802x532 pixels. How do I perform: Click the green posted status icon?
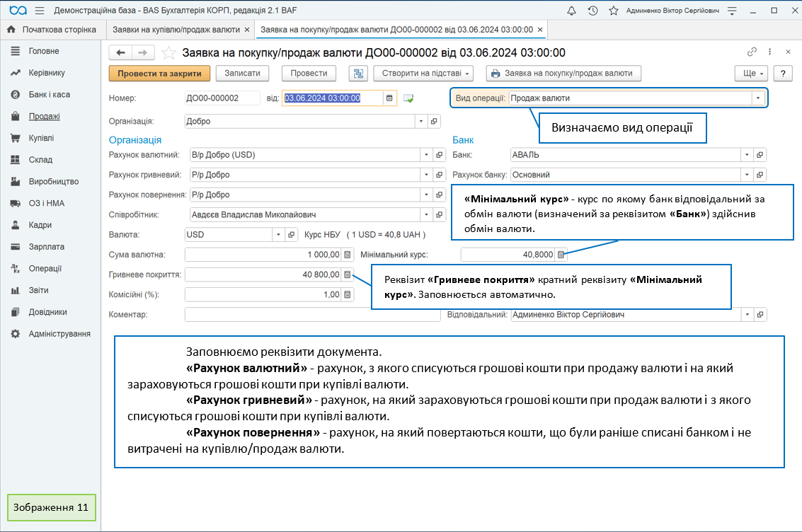[408, 98]
